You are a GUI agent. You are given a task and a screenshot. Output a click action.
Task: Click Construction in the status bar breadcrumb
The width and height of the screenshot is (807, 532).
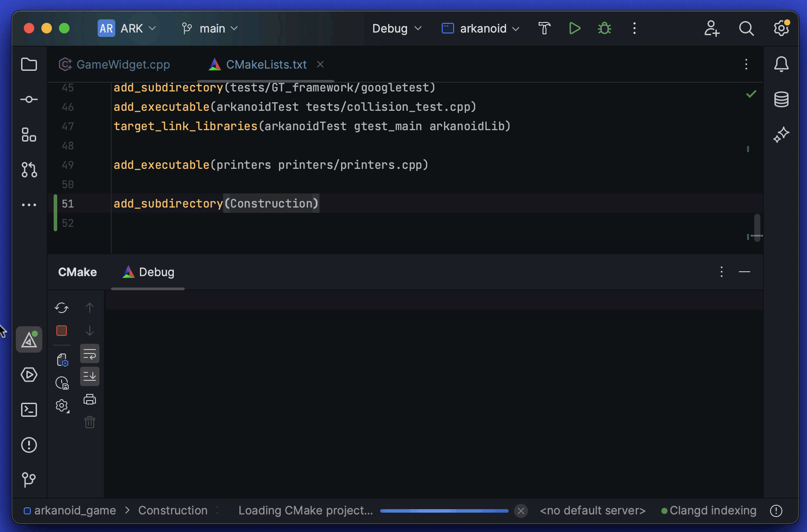tap(173, 510)
